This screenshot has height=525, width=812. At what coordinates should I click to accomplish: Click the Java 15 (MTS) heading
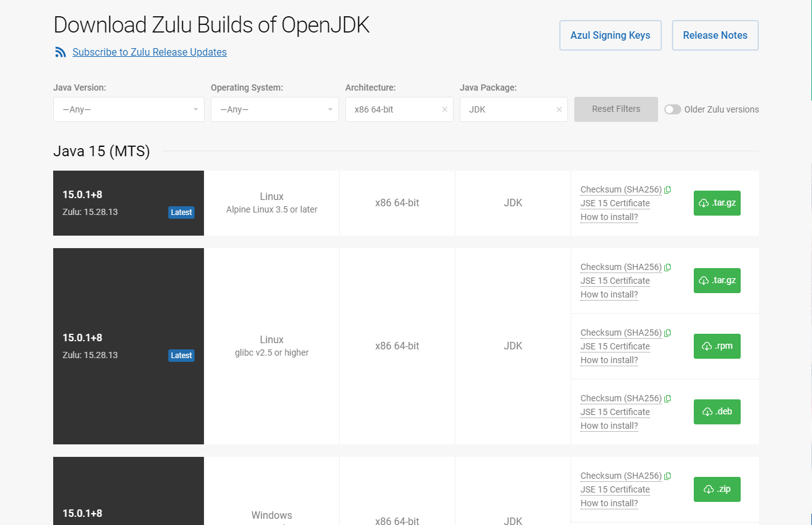tap(101, 151)
